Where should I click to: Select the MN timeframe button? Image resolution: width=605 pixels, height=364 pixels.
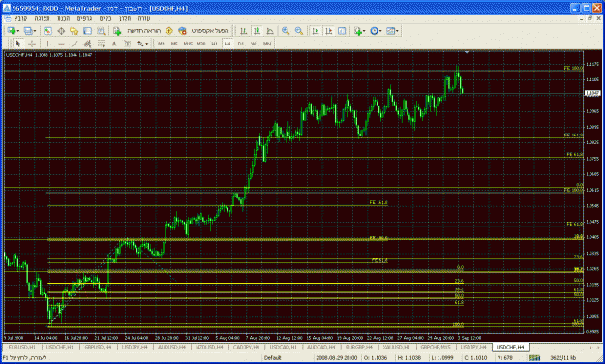click(x=267, y=44)
